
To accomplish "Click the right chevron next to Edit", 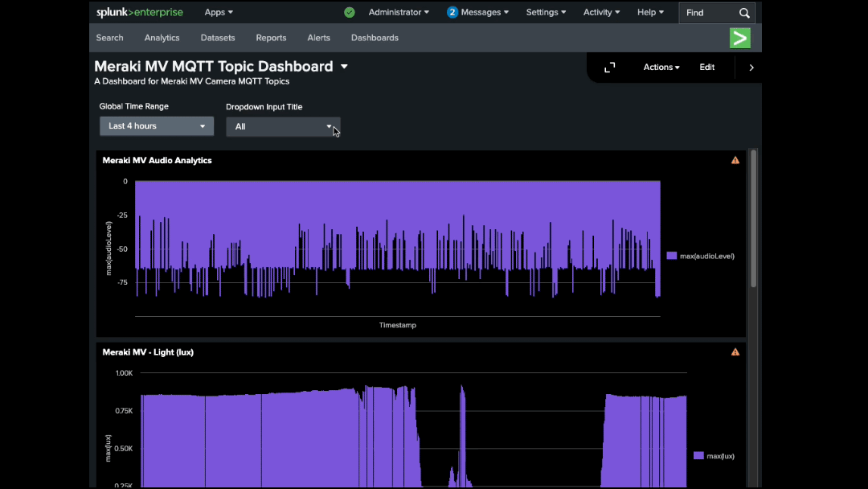I will point(751,68).
